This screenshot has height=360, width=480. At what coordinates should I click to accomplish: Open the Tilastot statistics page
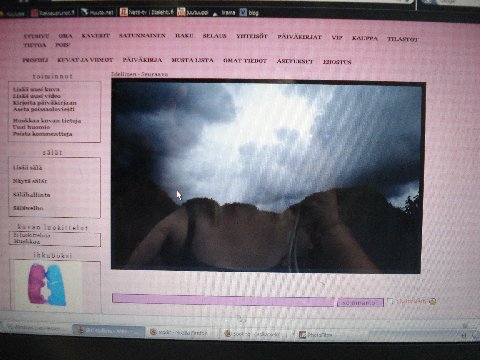tap(403, 39)
